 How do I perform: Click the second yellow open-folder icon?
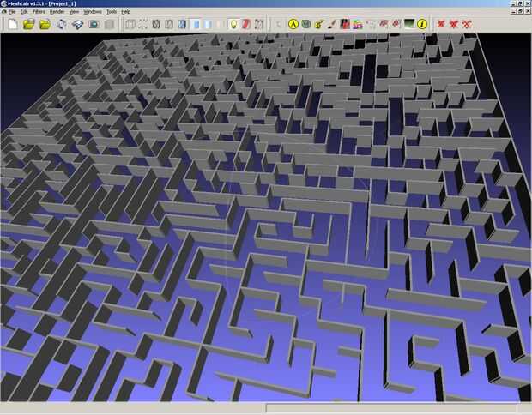click(45, 24)
